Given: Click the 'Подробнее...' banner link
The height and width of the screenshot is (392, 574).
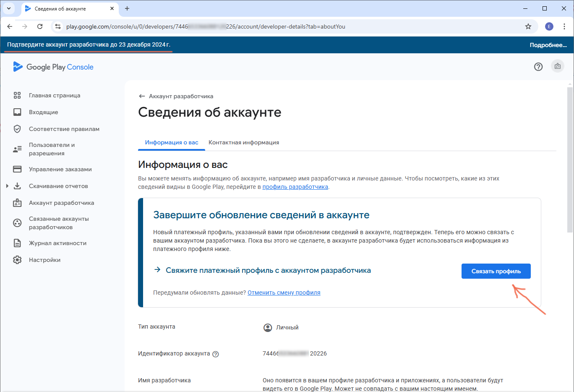Looking at the screenshot, I should 548,45.
